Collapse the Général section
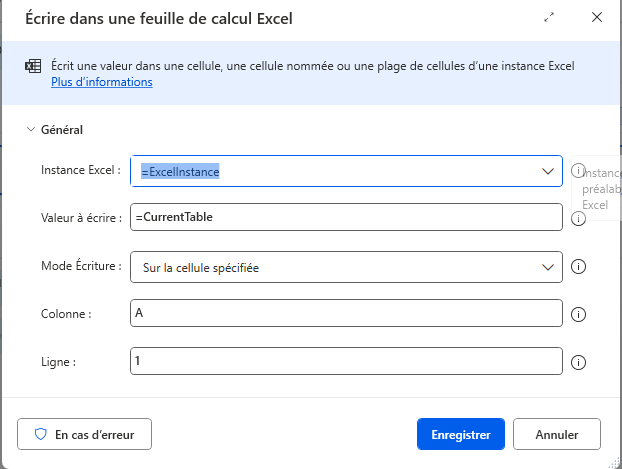 click(30, 129)
